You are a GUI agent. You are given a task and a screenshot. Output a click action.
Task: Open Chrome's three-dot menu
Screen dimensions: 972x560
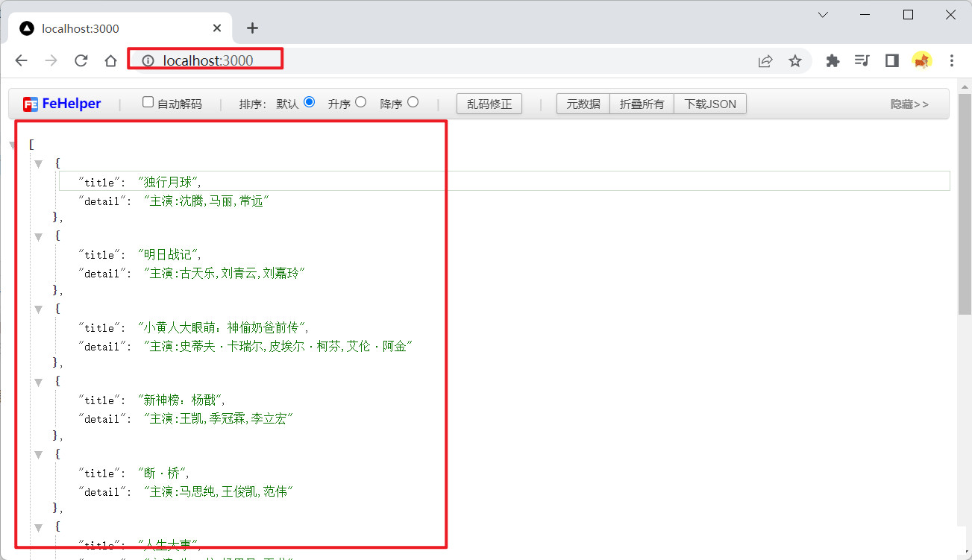[952, 61]
